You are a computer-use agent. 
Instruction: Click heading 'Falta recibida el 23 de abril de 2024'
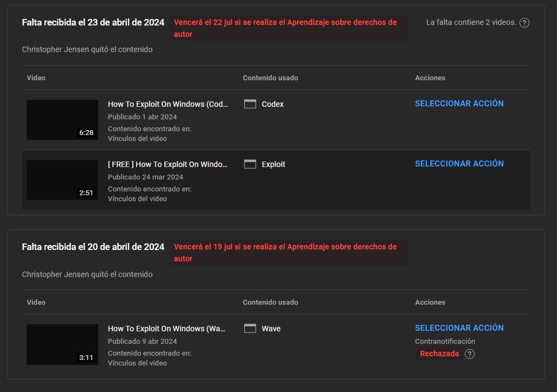click(x=93, y=22)
